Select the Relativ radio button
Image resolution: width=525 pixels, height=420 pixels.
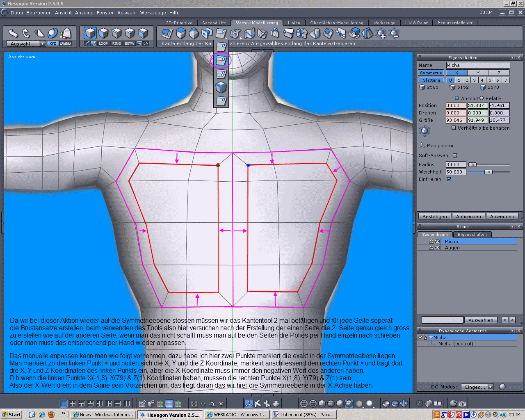(482, 98)
